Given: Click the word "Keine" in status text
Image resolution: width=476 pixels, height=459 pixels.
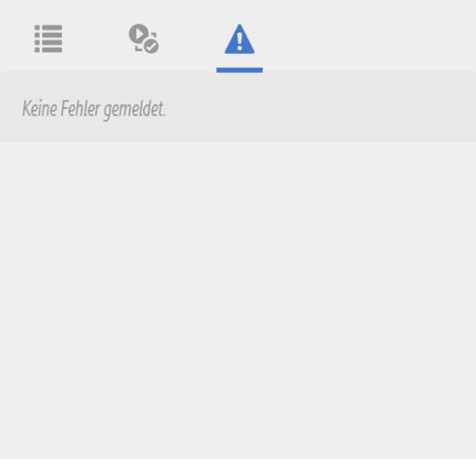Looking at the screenshot, I should point(40,108).
